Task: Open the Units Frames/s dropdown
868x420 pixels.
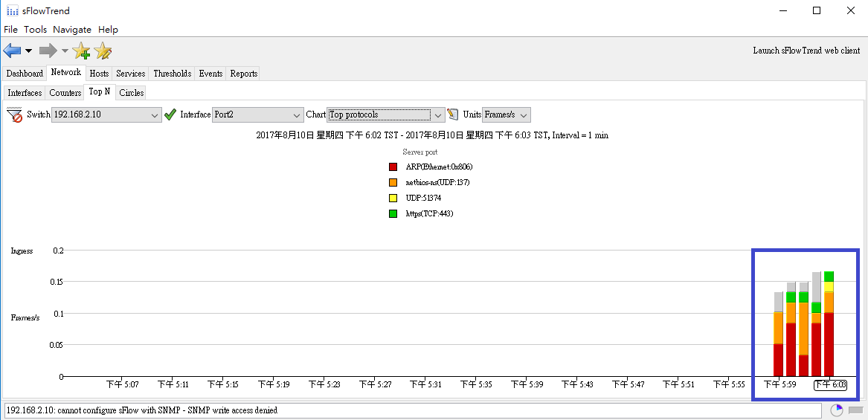Action: point(507,114)
